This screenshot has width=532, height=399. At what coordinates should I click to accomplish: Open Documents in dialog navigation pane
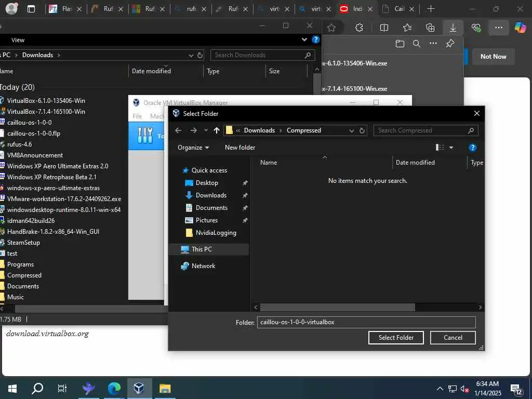[211, 208]
